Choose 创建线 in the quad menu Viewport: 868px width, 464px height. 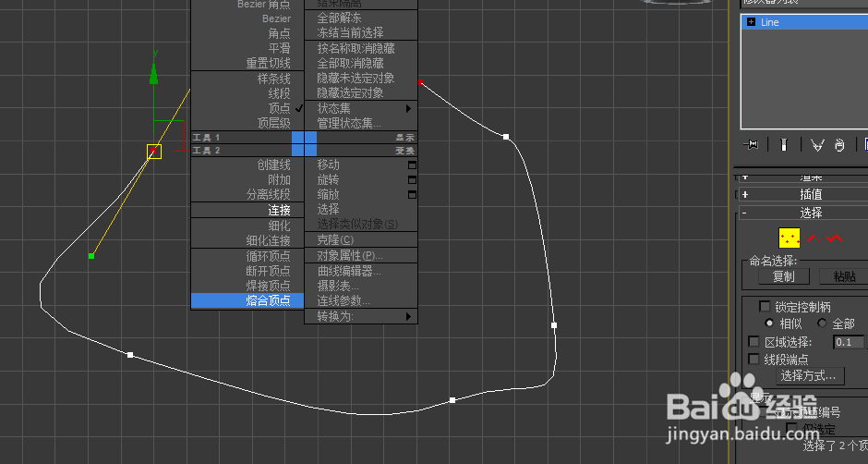(x=247, y=165)
